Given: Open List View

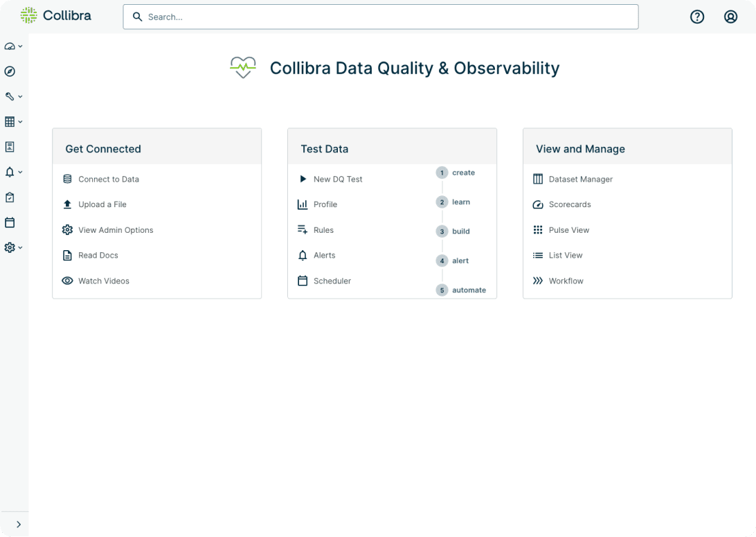Looking at the screenshot, I should tap(566, 255).
